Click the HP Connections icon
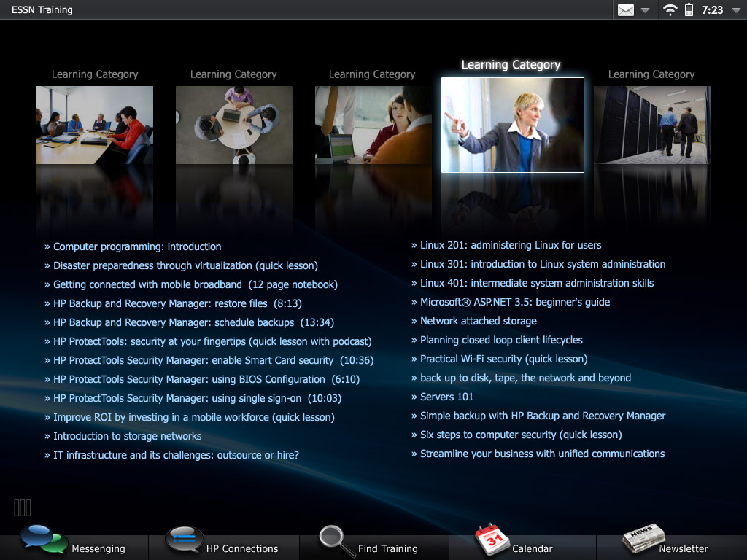The width and height of the screenshot is (747, 560). [184, 540]
